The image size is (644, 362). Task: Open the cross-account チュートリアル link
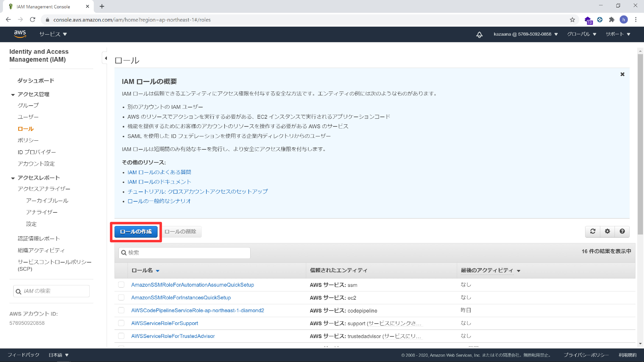pyautogui.click(x=197, y=191)
